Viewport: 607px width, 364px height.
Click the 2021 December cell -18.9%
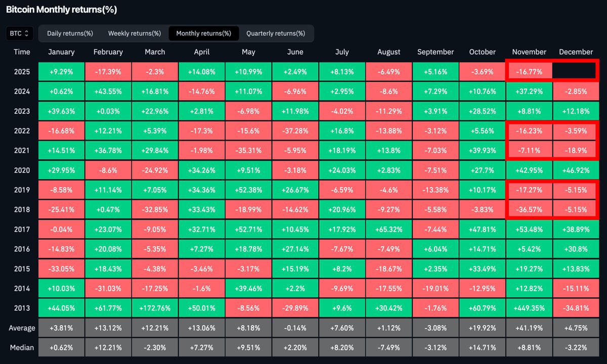pos(576,151)
